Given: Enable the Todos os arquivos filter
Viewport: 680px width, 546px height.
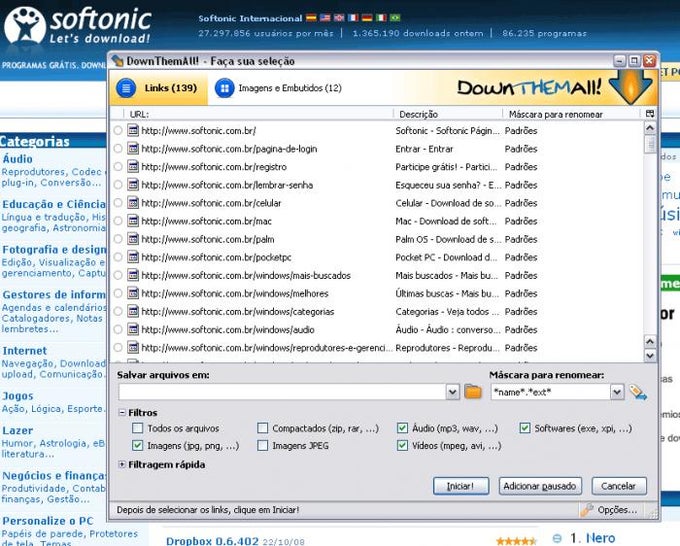Looking at the screenshot, I should (x=137, y=428).
